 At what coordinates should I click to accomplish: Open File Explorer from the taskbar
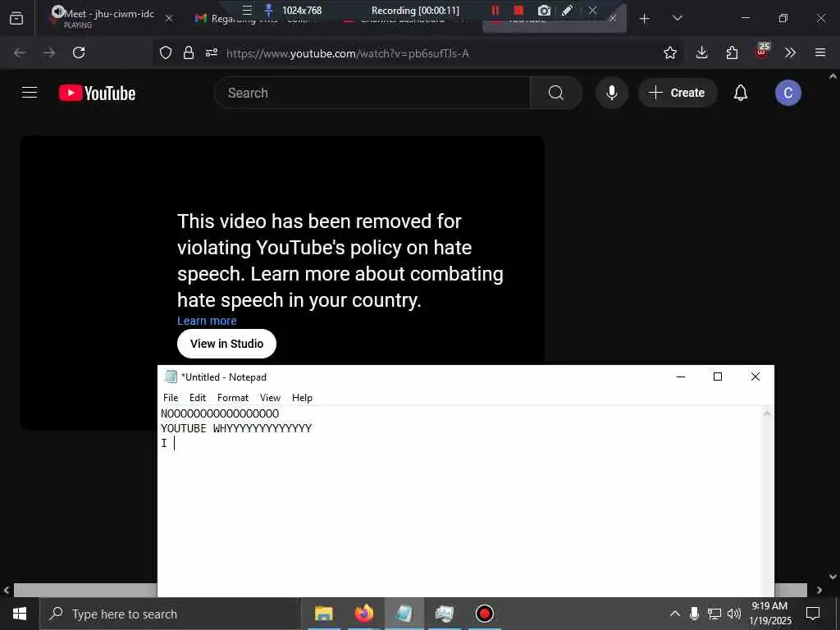click(323, 614)
